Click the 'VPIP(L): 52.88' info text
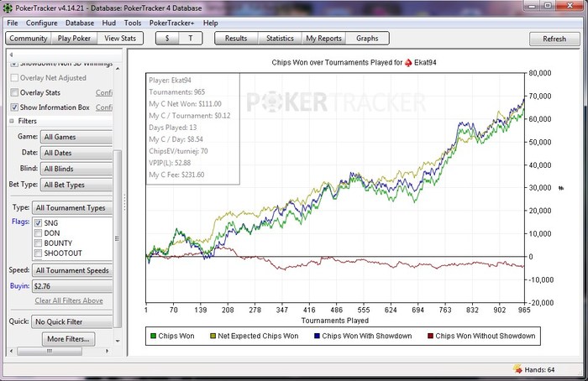Screen dimensions: 588x381 [x=170, y=163]
